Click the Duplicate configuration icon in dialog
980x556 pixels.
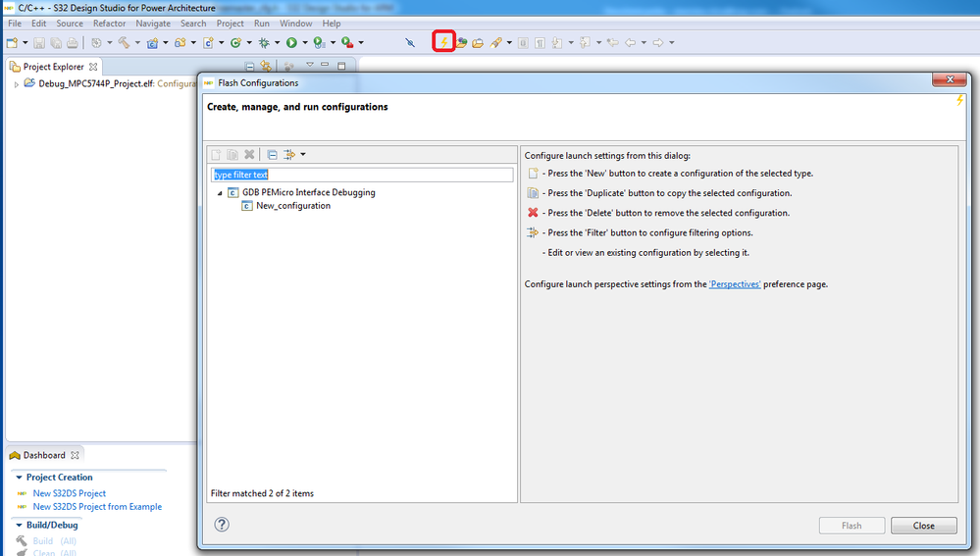click(232, 154)
